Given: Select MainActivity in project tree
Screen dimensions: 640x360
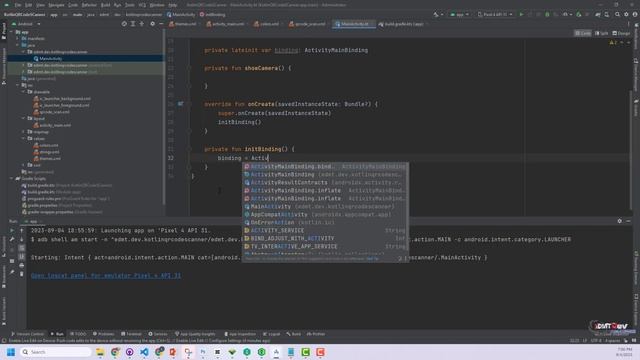Looking at the screenshot, I should pos(51,58).
